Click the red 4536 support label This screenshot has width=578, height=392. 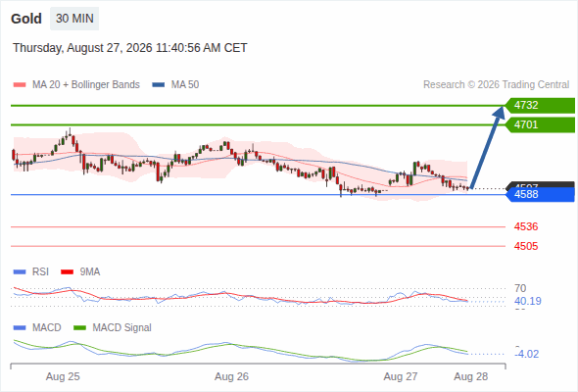click(526, 226)
